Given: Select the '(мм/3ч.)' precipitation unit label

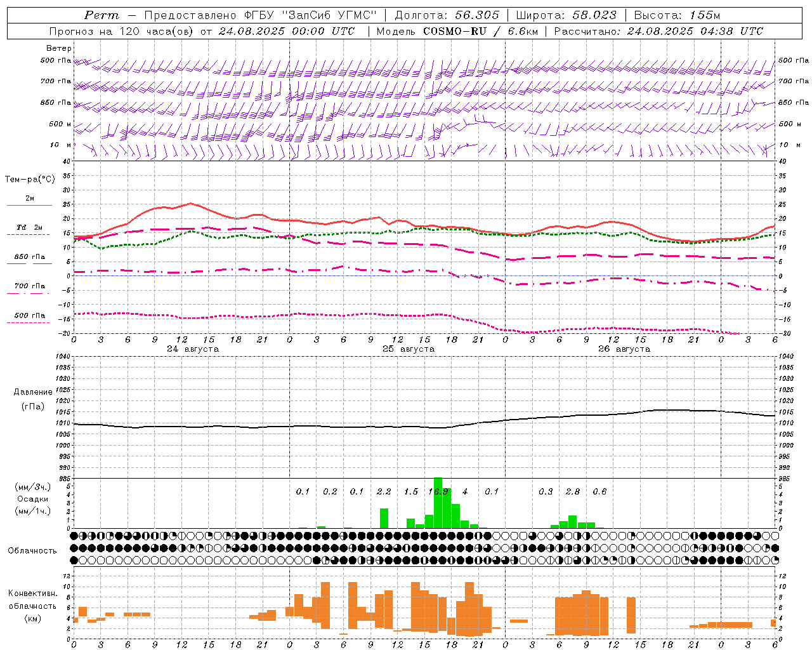Looking at the screenshot, I should pyautogui.click(x=32, y=487).
